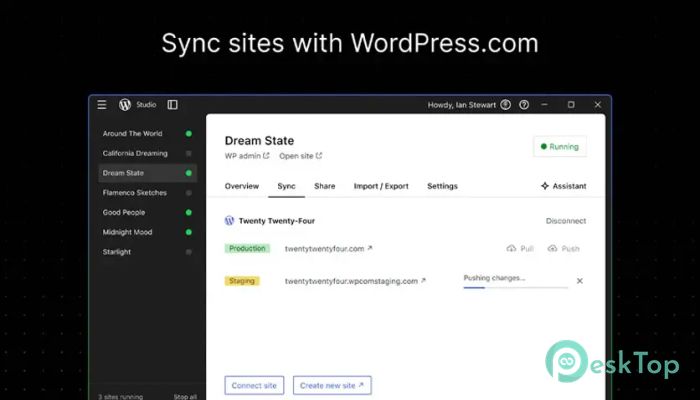Push to the Production site
The height and width of the screenshot is (400, 700).
point(563,249)
